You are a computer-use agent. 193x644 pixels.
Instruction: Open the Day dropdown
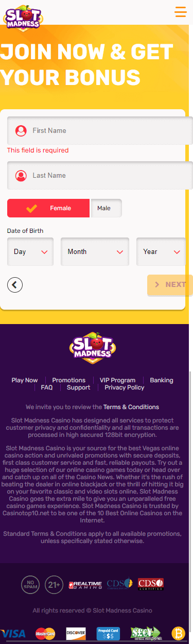click(x=30, y=251)
